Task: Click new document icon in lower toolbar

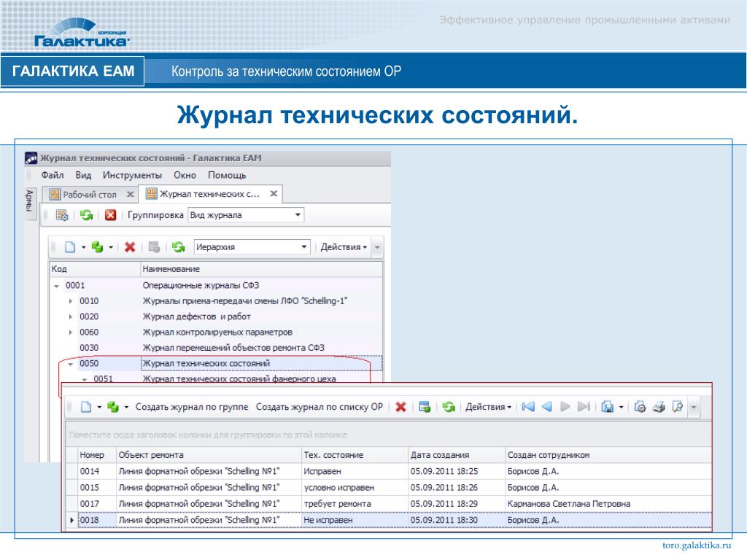Action: (x=86, y=407)
